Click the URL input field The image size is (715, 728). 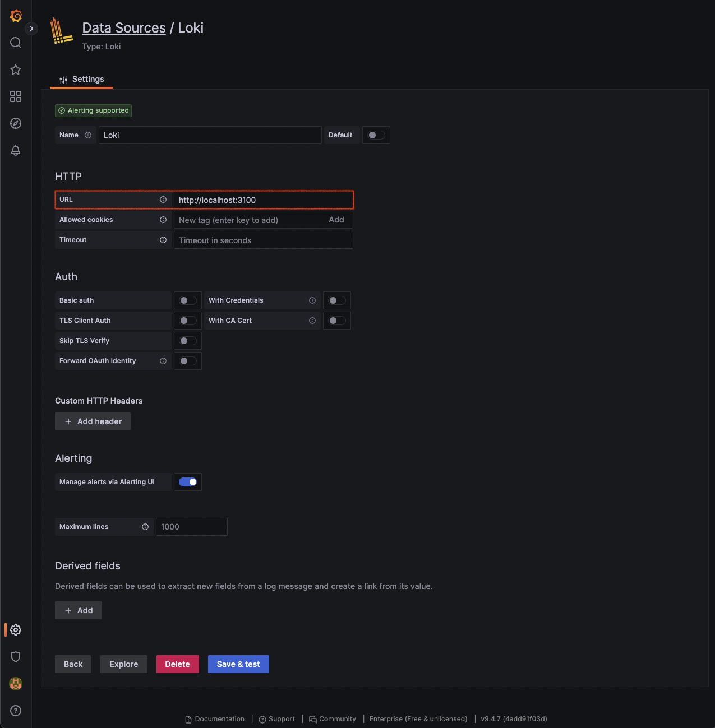click(264, 200)
